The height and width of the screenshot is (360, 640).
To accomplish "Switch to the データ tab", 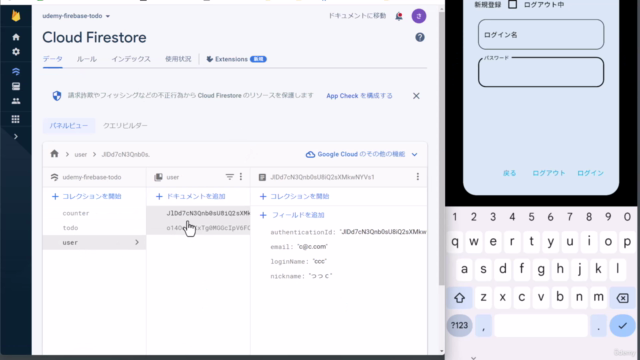I will click(53, 59).
